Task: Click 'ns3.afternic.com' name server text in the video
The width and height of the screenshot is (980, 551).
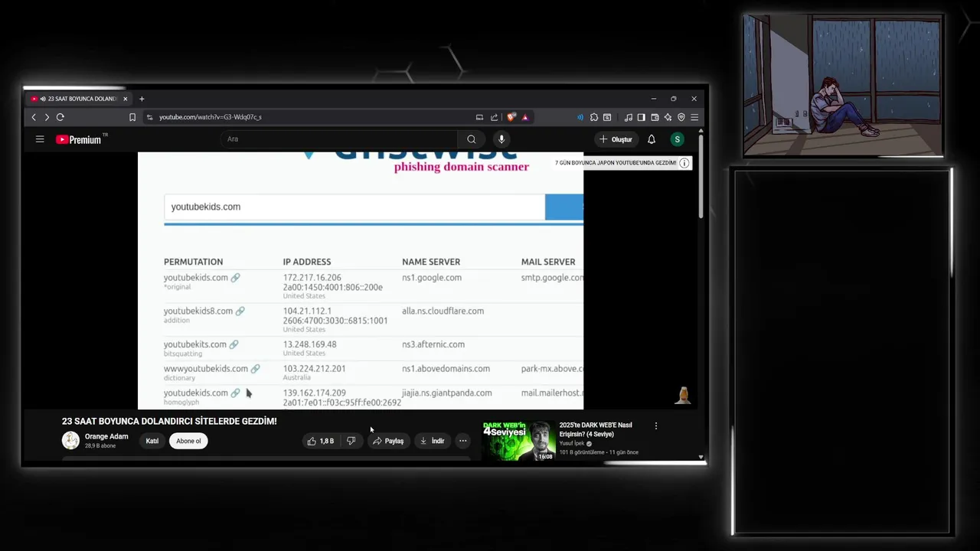Action: tap(433, 344)
